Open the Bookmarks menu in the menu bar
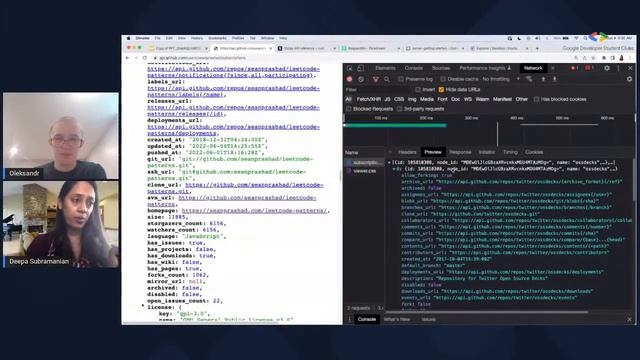The width and height of the screenshot is (640, 360). 217,38
